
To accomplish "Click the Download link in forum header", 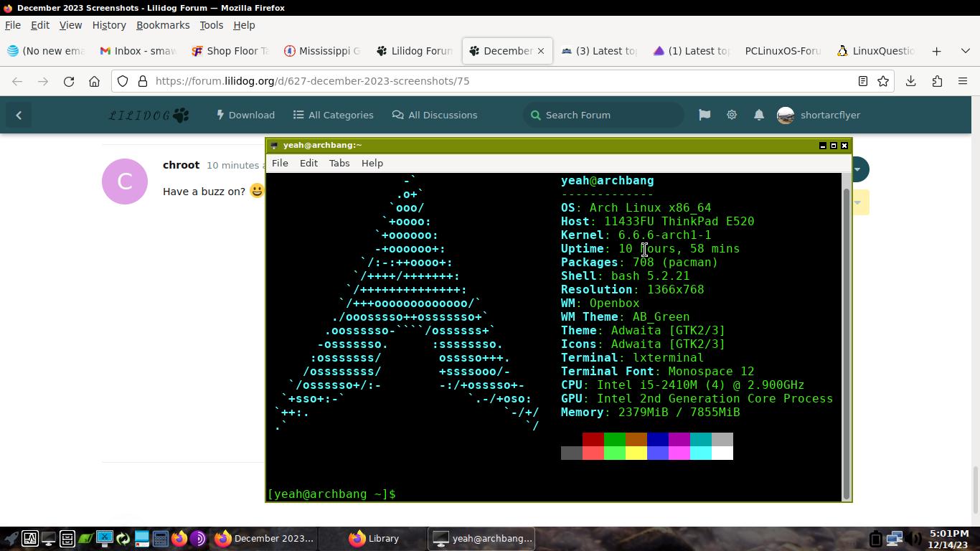I will click(x=245, y=115).
